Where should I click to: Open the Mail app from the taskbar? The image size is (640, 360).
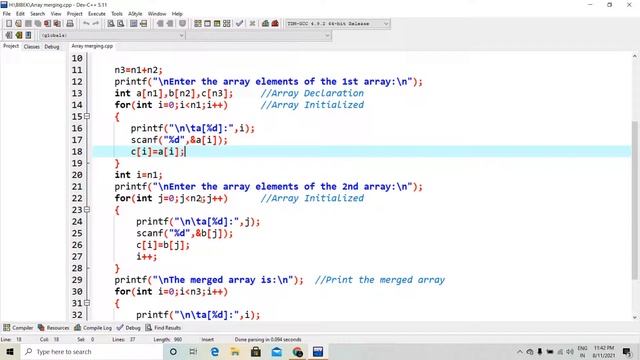pos(277,351)
